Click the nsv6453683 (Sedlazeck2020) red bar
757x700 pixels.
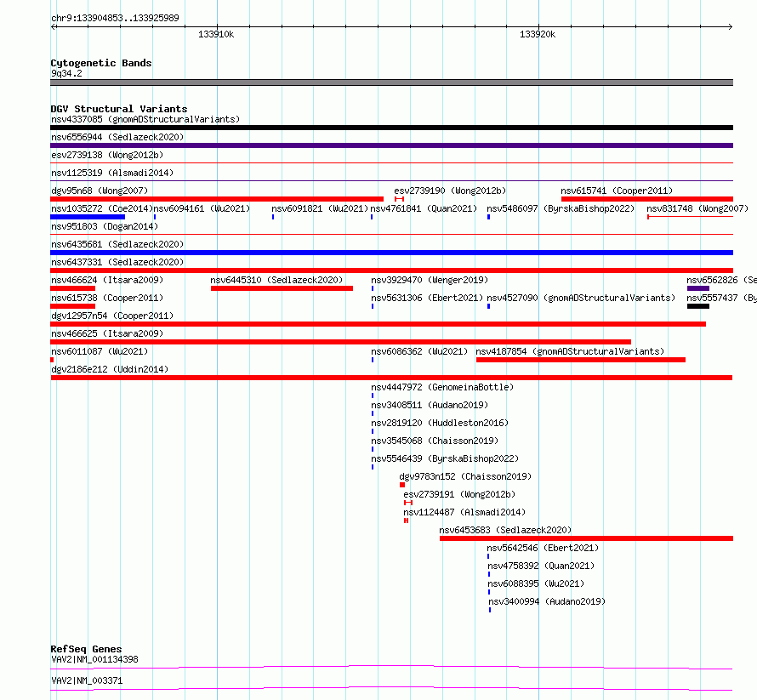point(587,538)
